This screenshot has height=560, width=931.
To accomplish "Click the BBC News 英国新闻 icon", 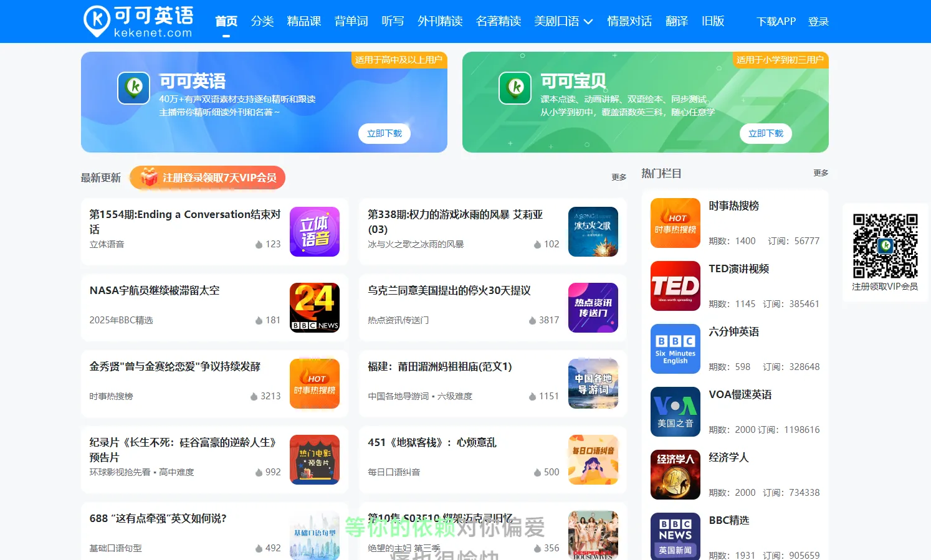I will click(x=676, y=536).
